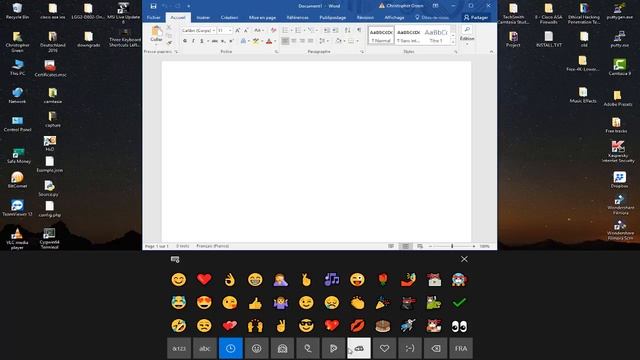The height and width of the screenshot is (360, 640).
Task: Toggle italic formatting
Action: [x=193, y=41]
